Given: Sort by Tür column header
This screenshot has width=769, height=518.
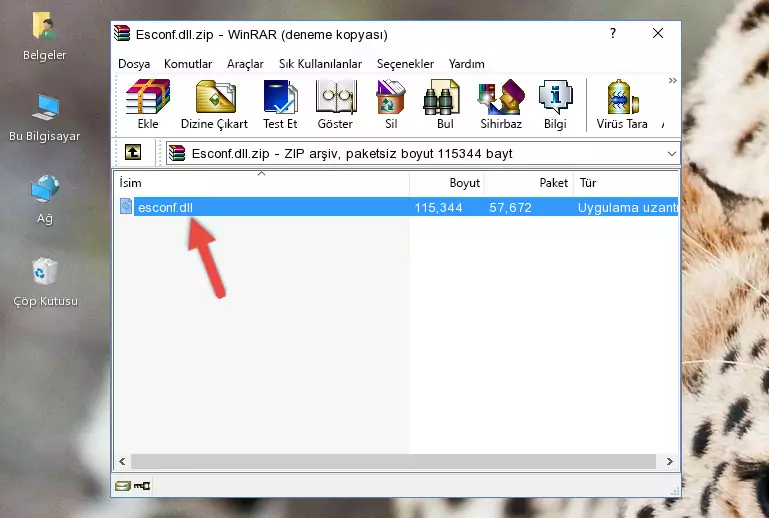Looking at the screenshot, I should 626,183.
